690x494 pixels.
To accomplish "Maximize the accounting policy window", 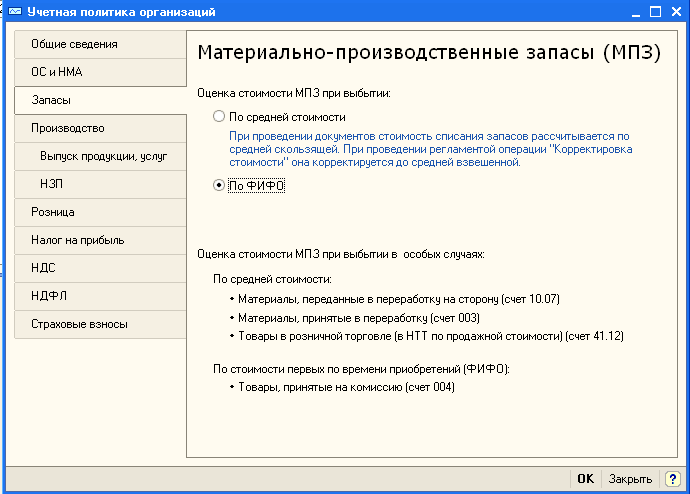I will point(656,12).
